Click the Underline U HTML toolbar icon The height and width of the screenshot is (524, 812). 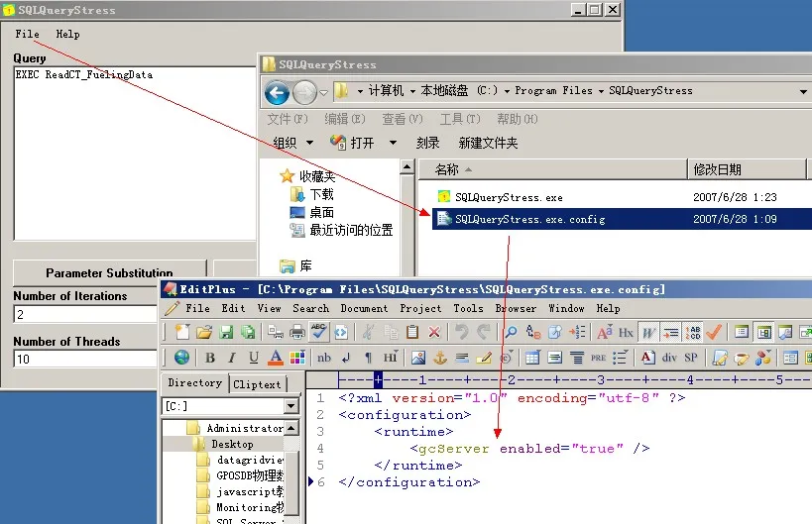pyautogui.click(x=253, y=357)
